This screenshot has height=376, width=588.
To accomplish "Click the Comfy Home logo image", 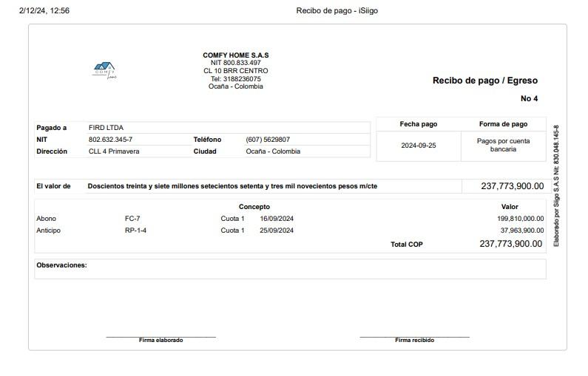I will (104, 70).
